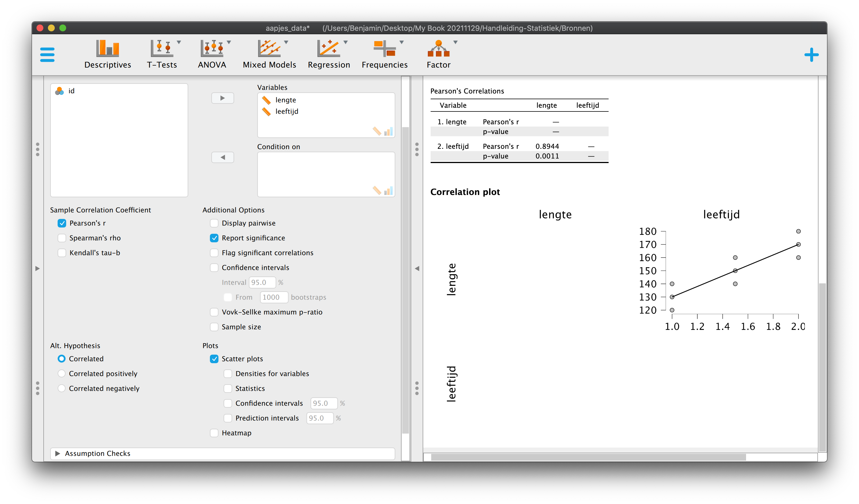This screenshot has height=504, width=859.
Task: Enable Flag significant correlations
Action: click(214, 253)
